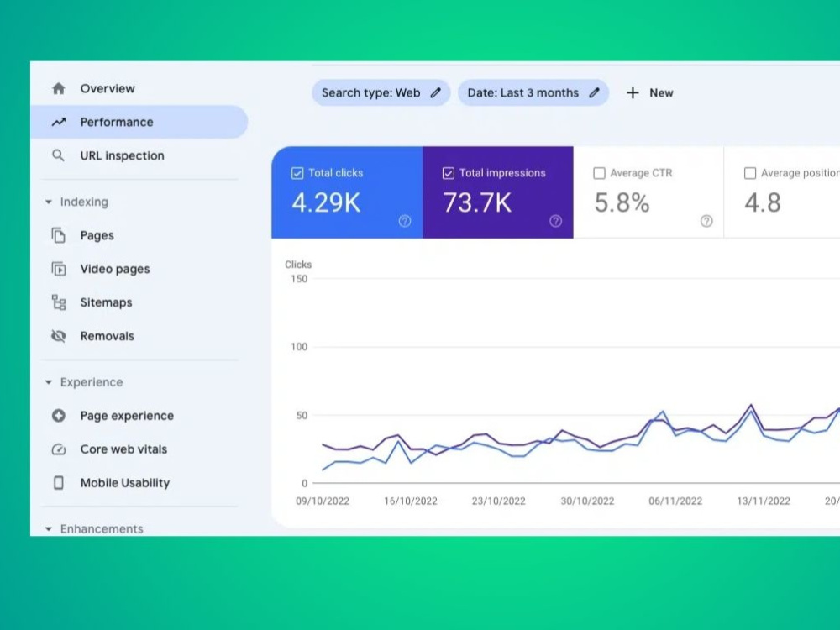Click the Enhancements section label
Screen dimensions: 840x630
[x=102, y=528]
